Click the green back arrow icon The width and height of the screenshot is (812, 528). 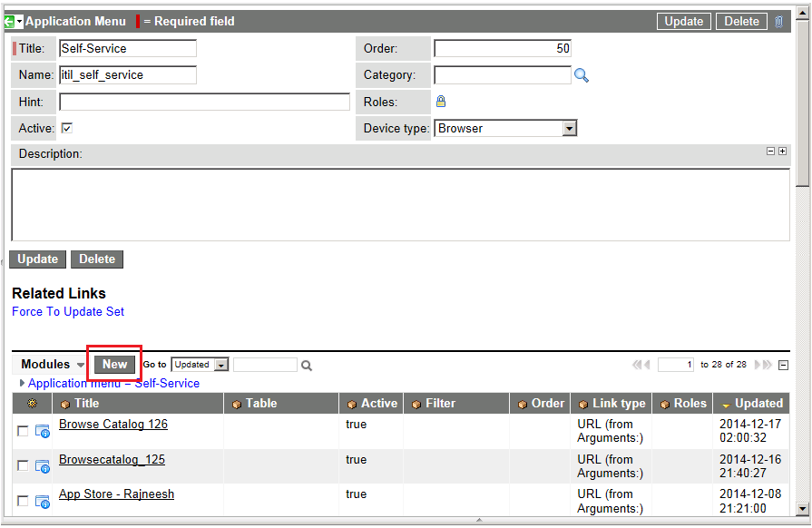[9, 21]
